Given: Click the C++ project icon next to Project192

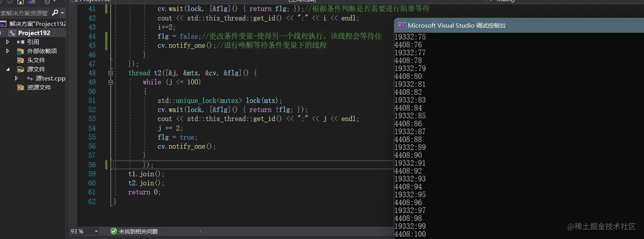Looking at the screenshot, I should pyautogui.click(x=12, y=33).
